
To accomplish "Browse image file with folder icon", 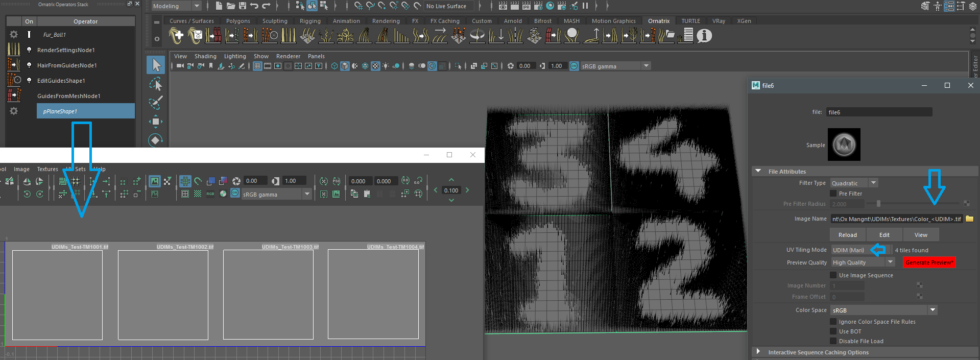I will tap(969, 219).
